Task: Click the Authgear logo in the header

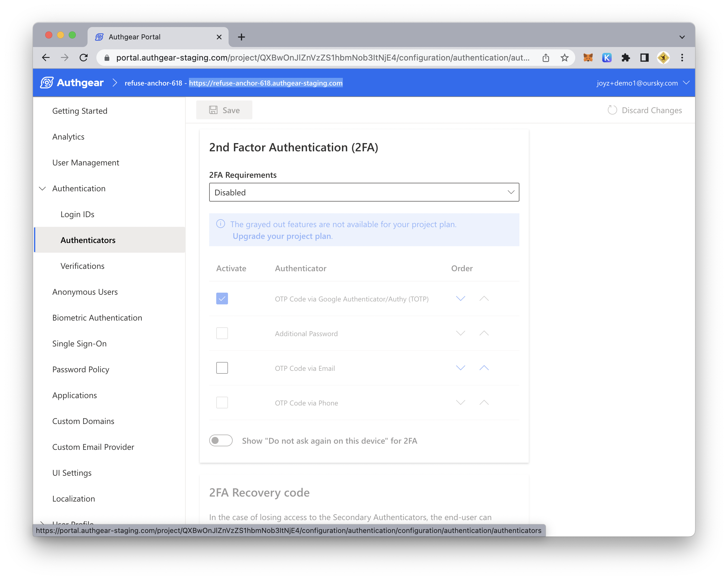Action: (x=72, y=83)
